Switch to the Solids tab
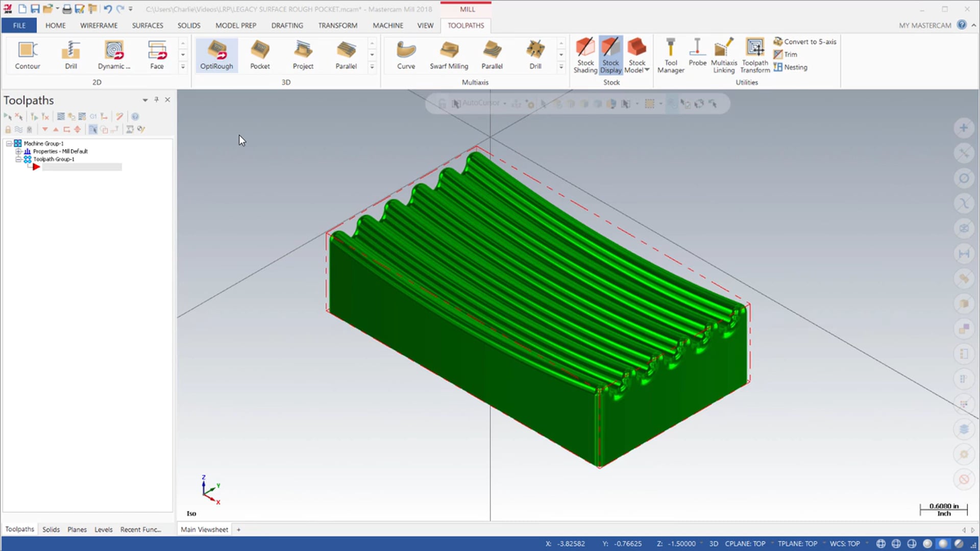The height and width of the screenshot is (551, 980). pos(51,530)
